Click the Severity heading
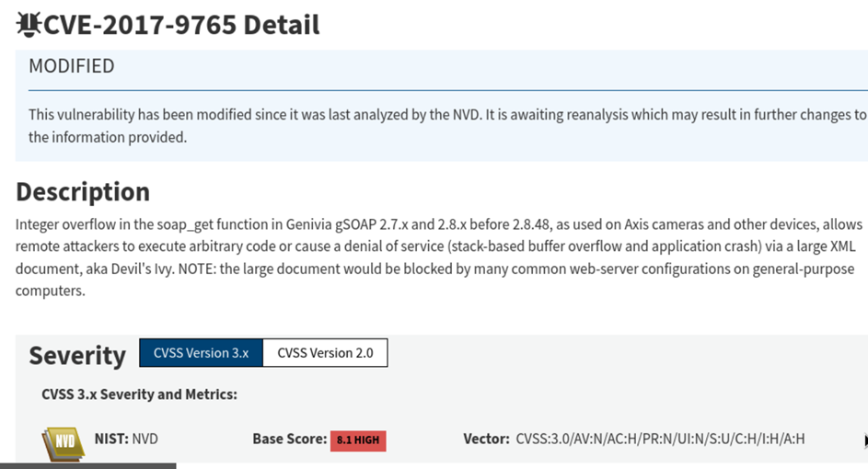The width and height of the screenshot is (868, 469). (77, 355)
